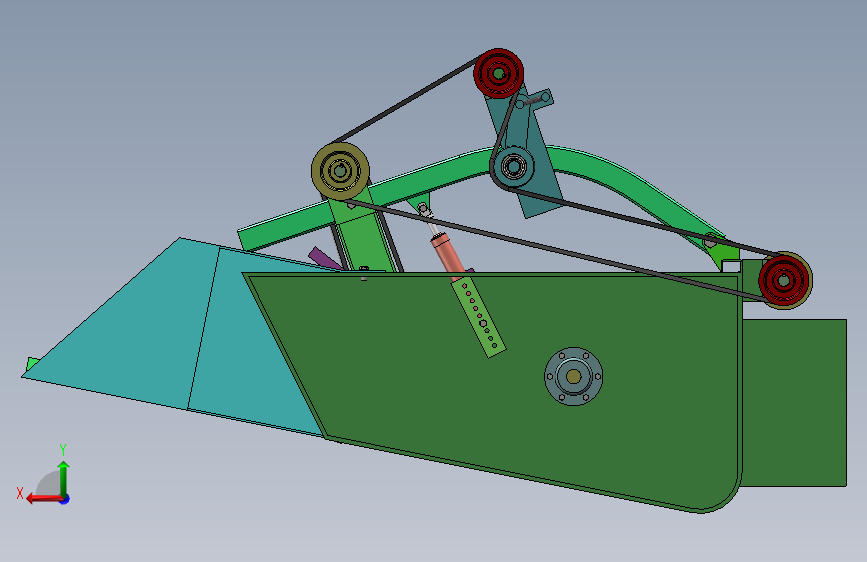Select the small green tip at divider point
Viewport: 867px width, 562px height.
pos(32,364)
